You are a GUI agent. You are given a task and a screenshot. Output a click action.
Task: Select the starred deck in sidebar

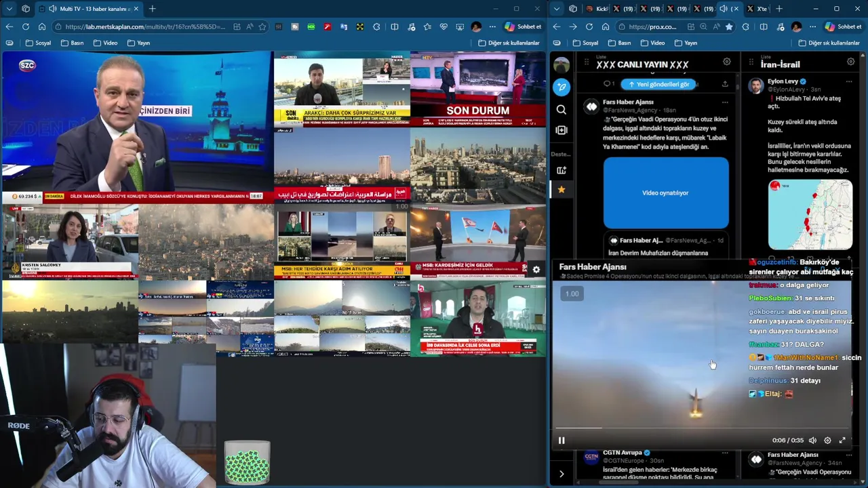(x=561, y=190)
